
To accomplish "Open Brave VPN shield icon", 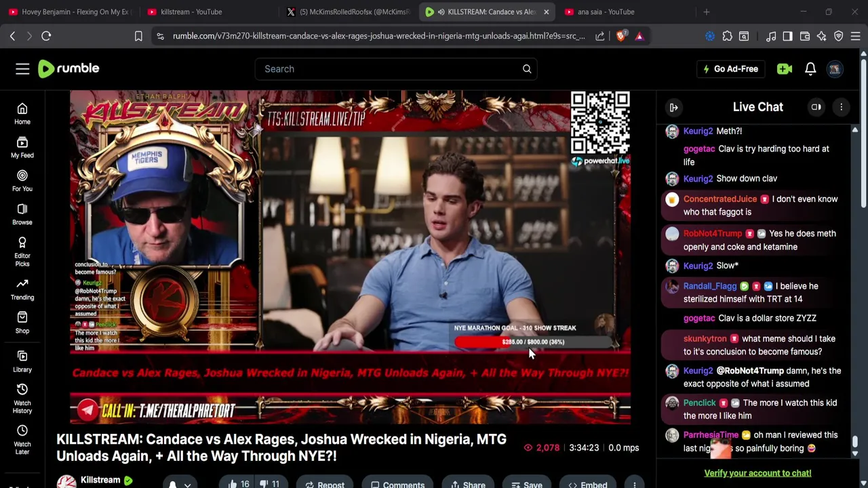I will click(839, 36).
